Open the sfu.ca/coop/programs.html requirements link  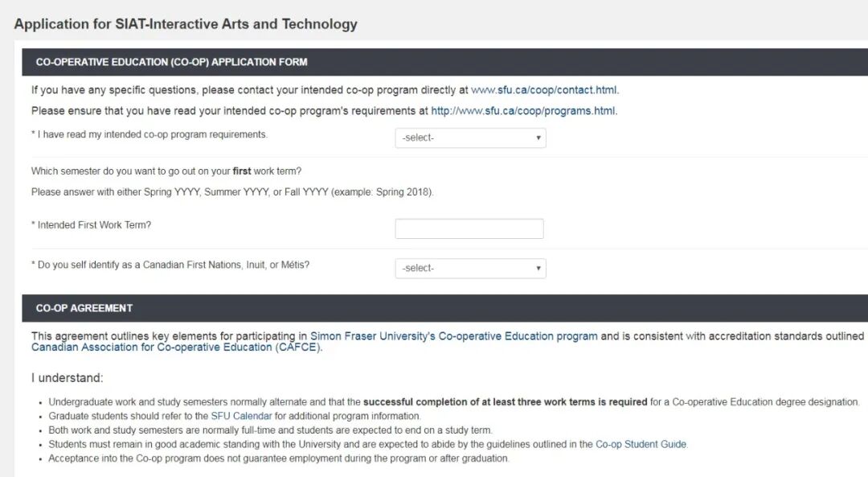(x=523, y=111)
